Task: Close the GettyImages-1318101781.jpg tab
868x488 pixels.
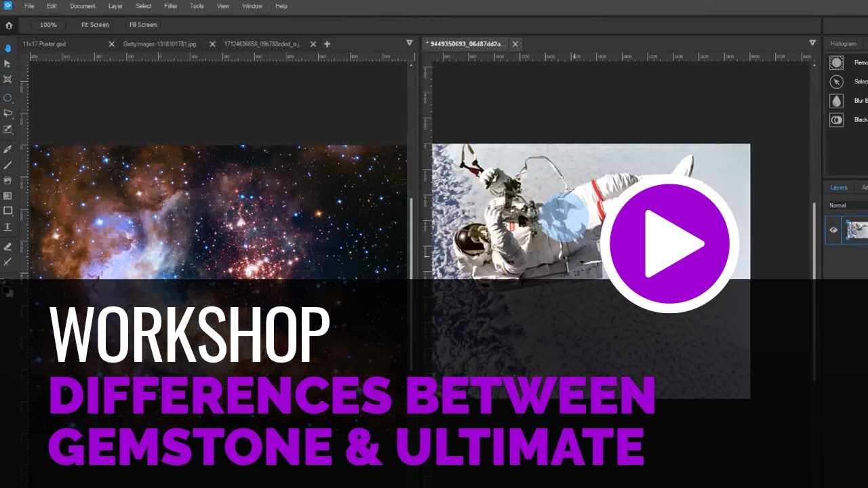Action: 212,44
